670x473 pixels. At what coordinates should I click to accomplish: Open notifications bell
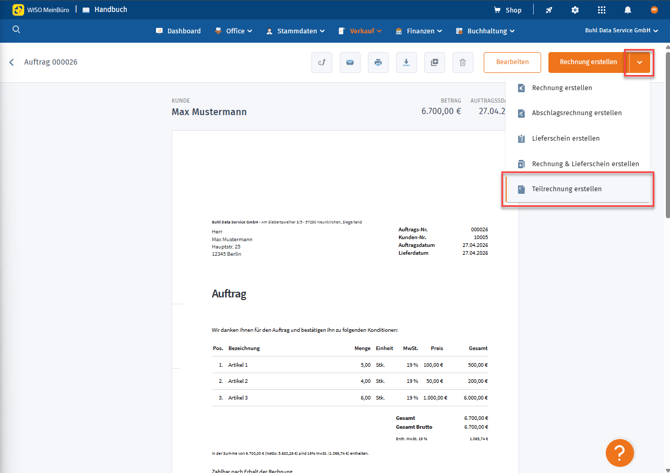pyautogui.click(x=628, y=10)
